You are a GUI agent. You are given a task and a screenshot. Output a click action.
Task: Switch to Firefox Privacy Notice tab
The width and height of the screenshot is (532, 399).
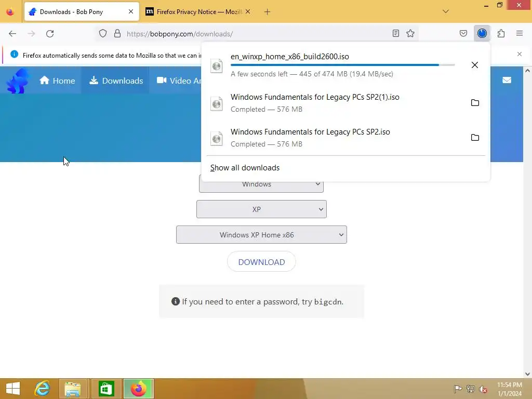[x=198, y=12]
